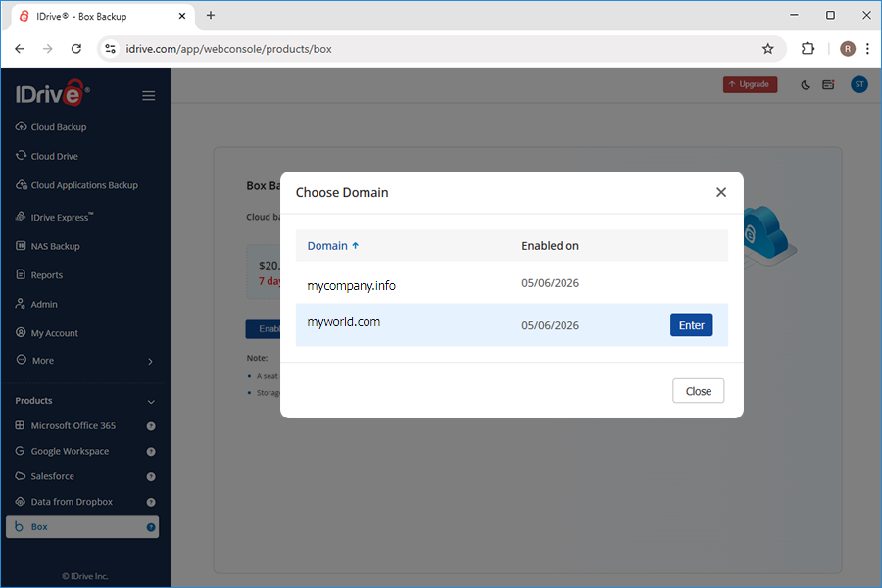Open the Chrome three-dot menu
882x588 pixels.
tap(867, 49)
